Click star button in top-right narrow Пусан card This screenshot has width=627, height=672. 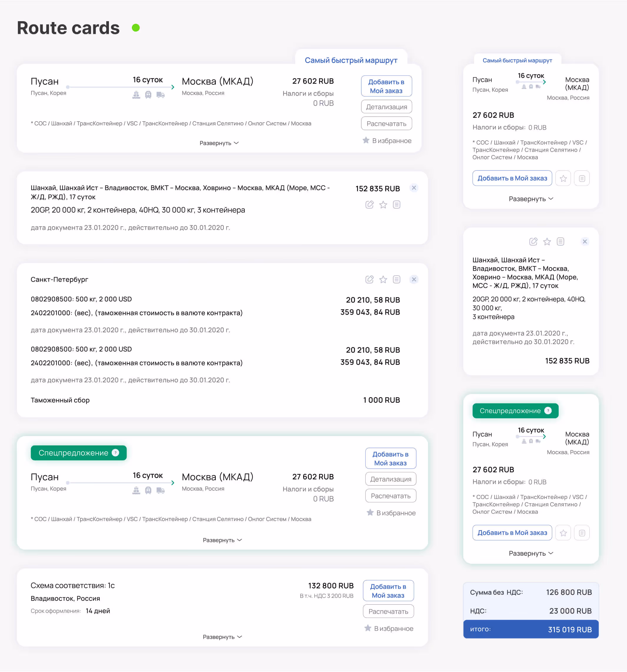[563, 178]
